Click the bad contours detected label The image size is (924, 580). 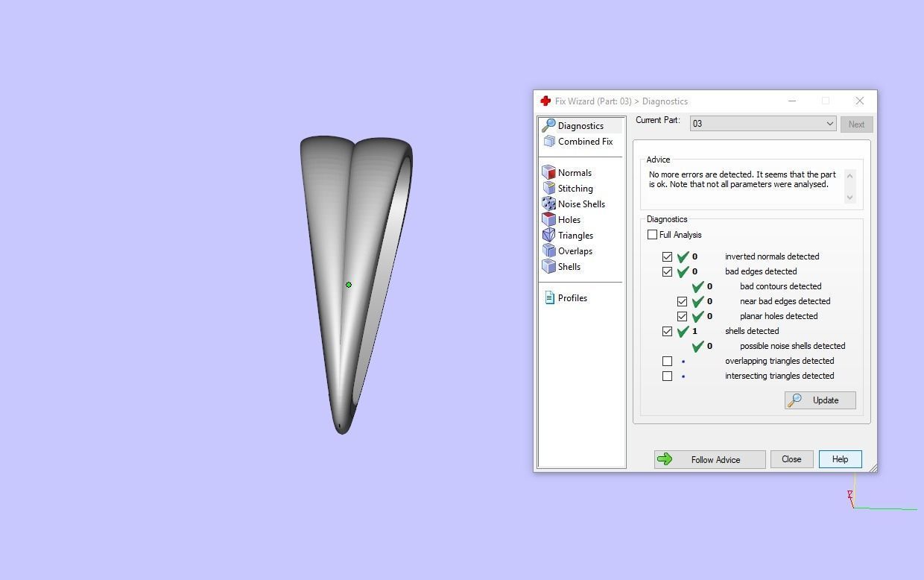pos(780,286)
